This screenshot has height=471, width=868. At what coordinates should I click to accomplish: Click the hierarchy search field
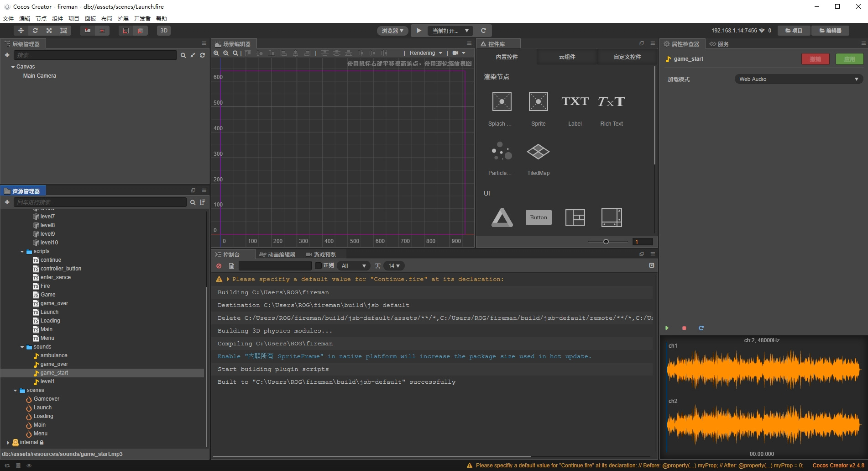pyautogui.click(x=95, y=55)
